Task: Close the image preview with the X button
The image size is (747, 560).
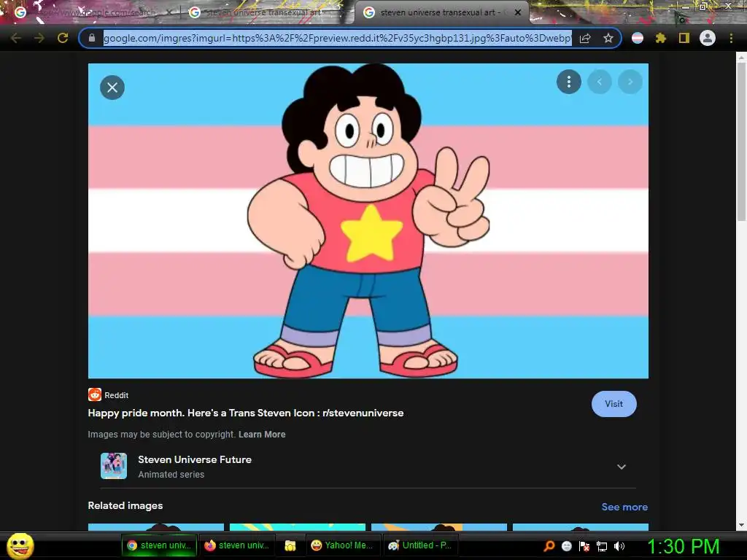Action: 112,87
